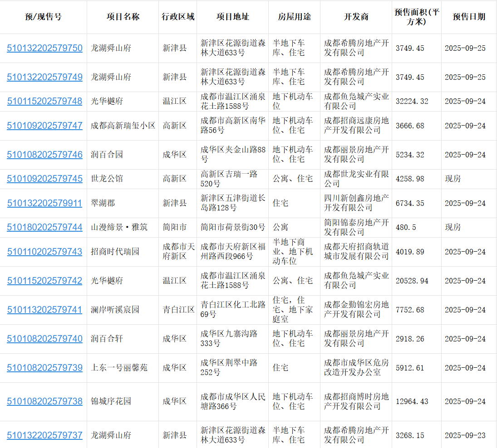Select the 项目名称 column header
This screenshot has width=497, height=448.
(123, 17)
